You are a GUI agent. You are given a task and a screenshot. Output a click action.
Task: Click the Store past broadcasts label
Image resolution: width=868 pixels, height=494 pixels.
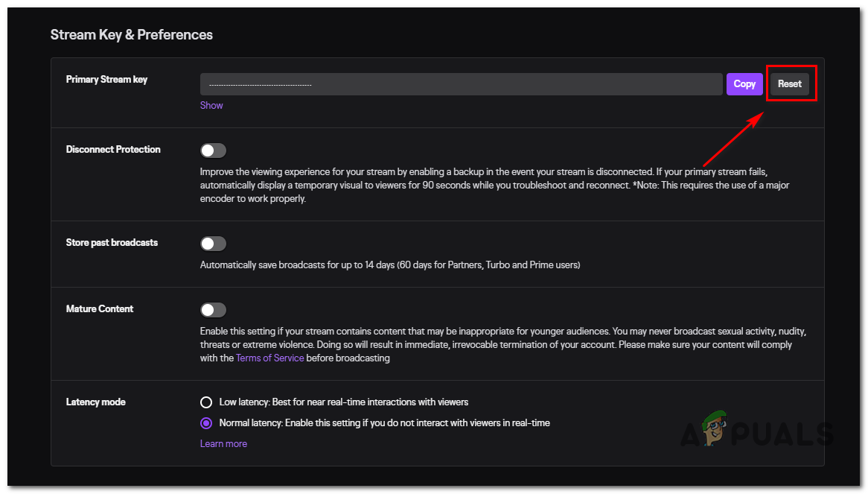click(112, 243)
